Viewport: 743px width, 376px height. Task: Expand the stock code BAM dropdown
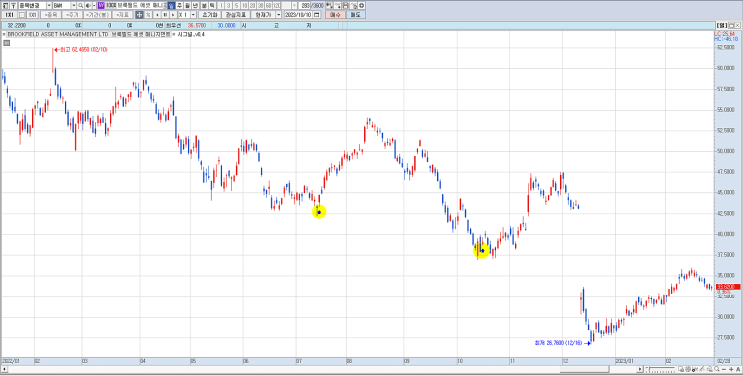tap(73, 5)
